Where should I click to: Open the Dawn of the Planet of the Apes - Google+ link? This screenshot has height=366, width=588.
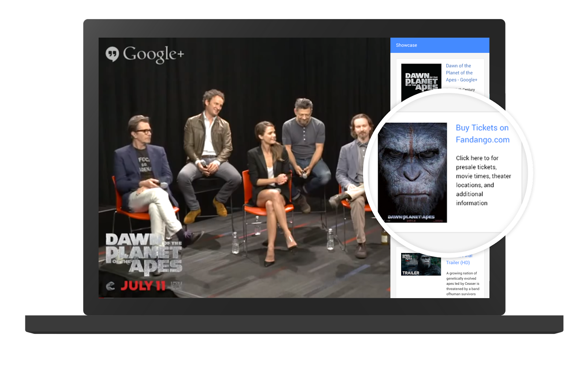pyautogui.click(x=461, y=73)
